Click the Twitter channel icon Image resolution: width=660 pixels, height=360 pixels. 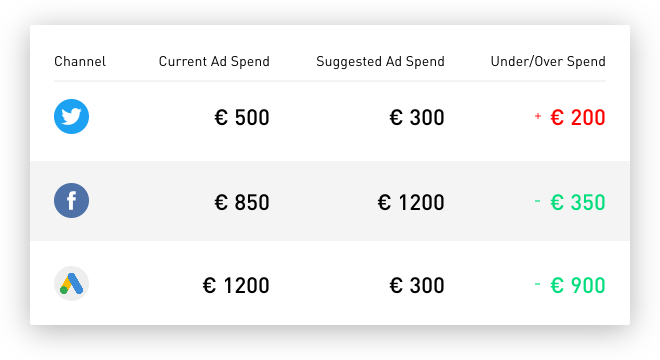(72, 117)
